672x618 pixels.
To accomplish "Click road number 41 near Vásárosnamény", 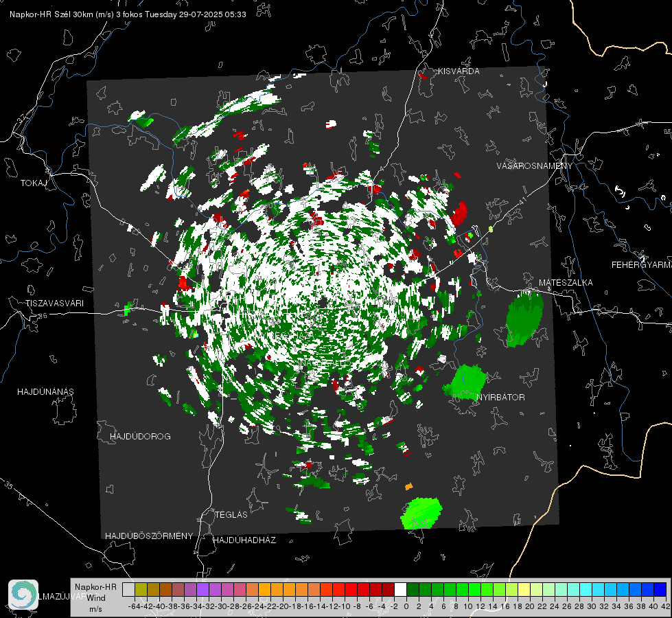I will [522, 201].
